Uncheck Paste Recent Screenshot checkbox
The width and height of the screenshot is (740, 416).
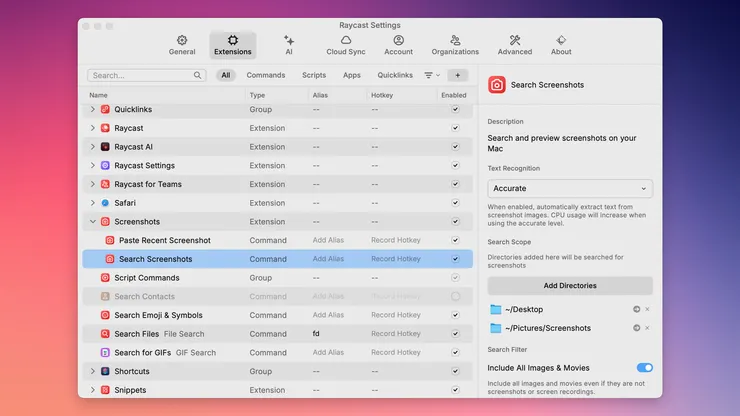pyautogui.click(x=455, y=240)
